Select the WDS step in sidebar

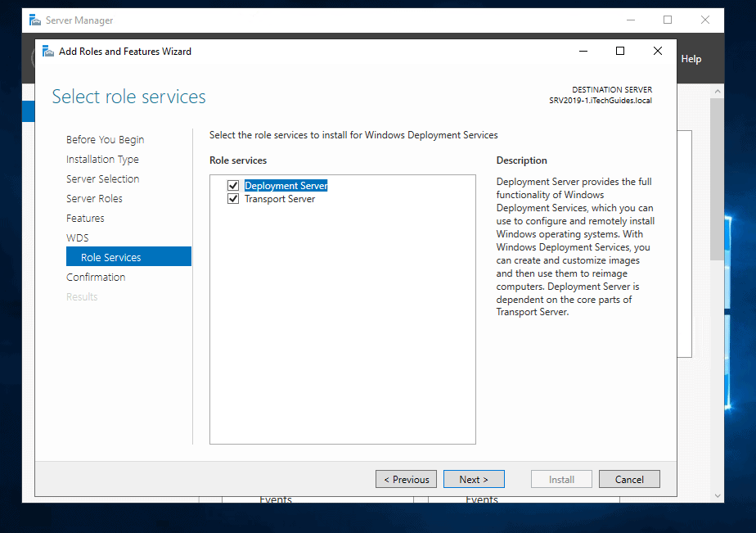coord(77,238)
